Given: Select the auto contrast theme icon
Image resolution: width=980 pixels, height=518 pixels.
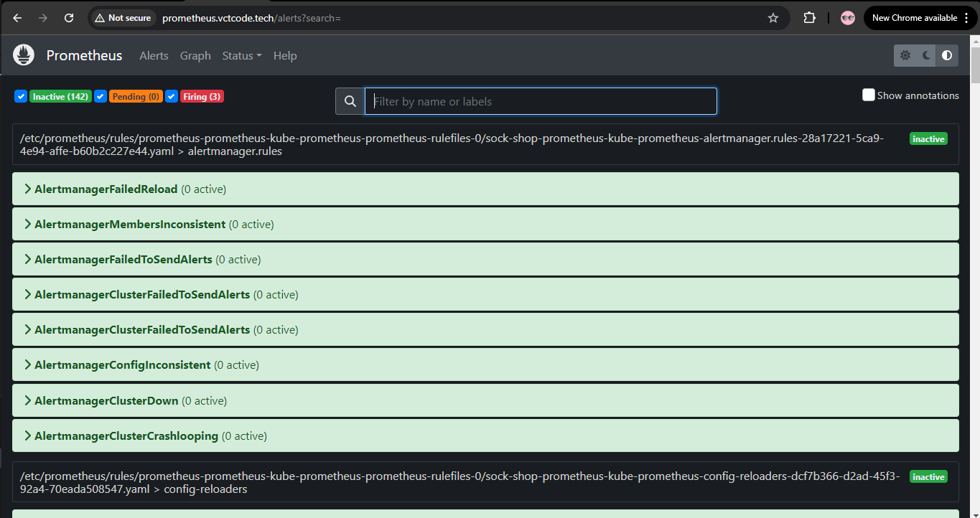Looking at the screenshot, I should pos(947,55).
